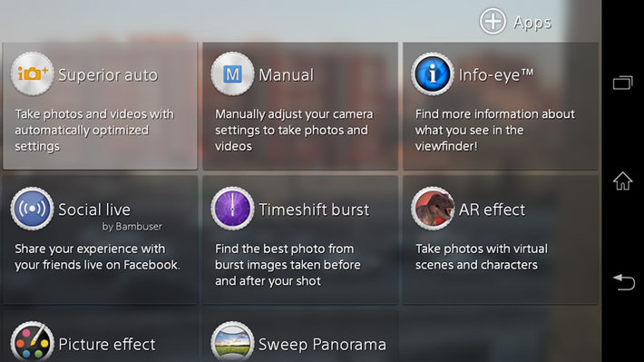Select the Picture effect palette icon
Image resolution: width=644 pixels, height=362 pixels.
(x=32, y=343)
